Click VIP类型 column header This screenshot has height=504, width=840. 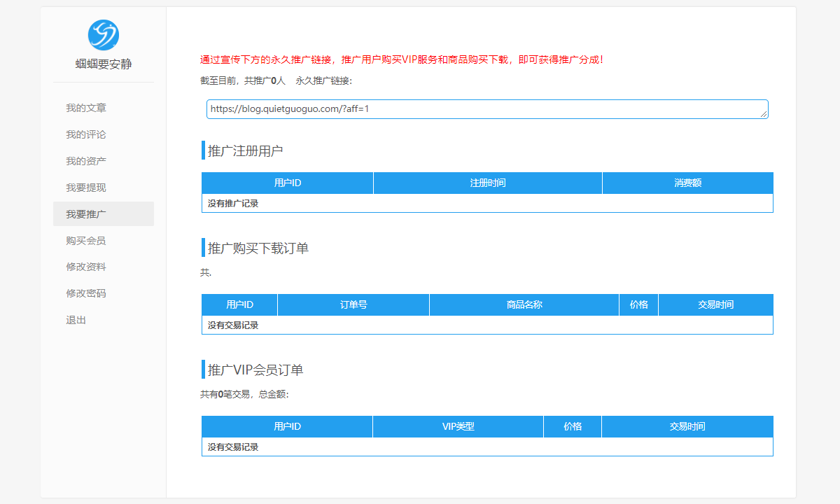[x=458, y=427]
